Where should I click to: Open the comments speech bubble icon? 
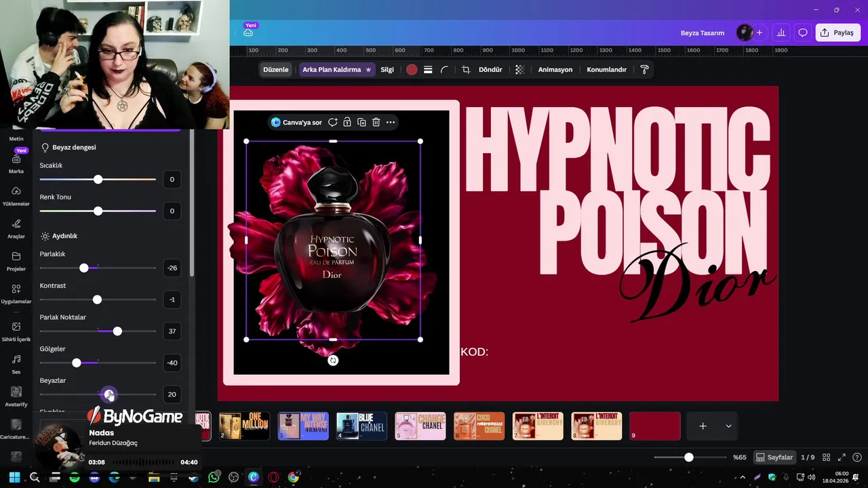803,33
